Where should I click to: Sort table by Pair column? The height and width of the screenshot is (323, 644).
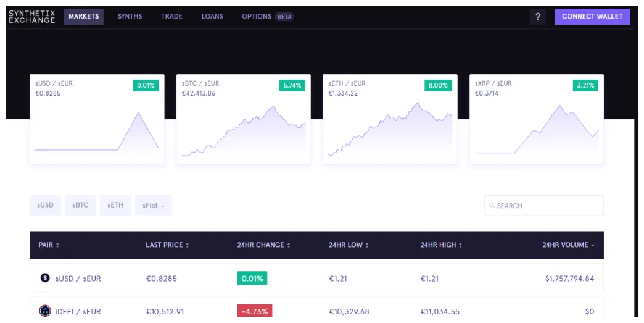pos(49,245)
